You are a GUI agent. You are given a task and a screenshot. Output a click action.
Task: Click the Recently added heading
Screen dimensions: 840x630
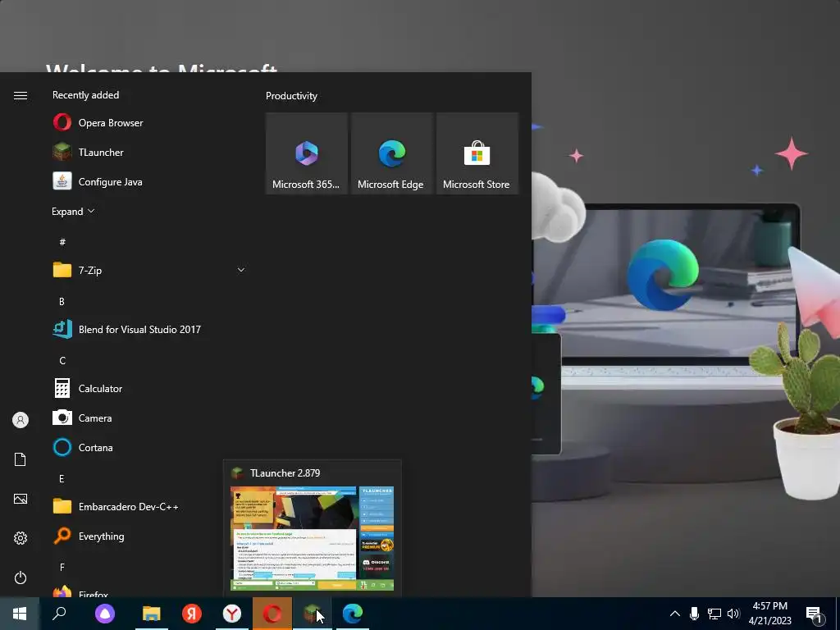point(85,95)
